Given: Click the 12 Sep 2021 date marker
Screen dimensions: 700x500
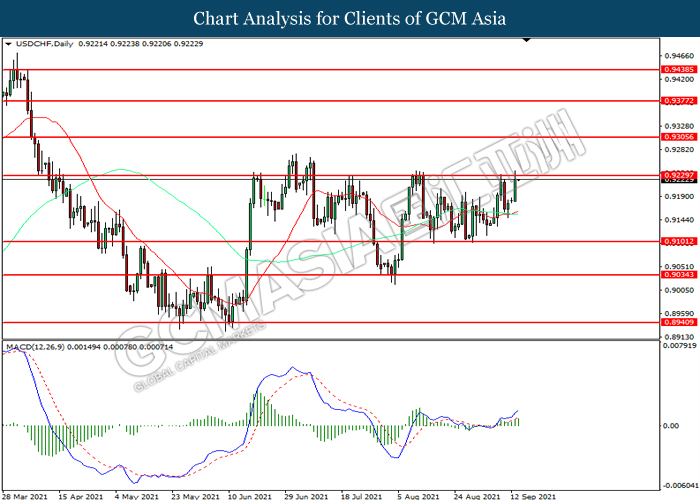Looking at the screenshot, I should coord(533,496).
